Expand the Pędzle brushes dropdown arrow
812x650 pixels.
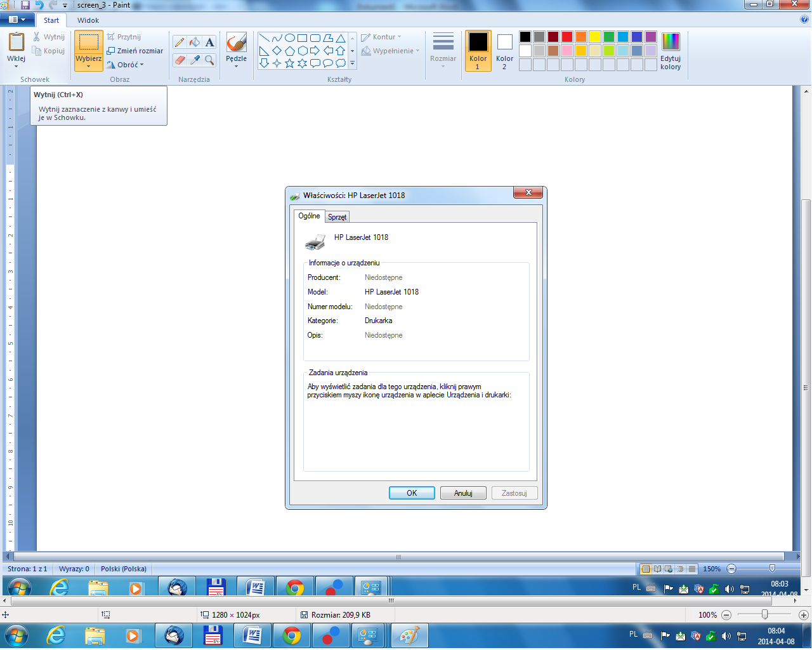pyautogui.click(x=237, y=66)
